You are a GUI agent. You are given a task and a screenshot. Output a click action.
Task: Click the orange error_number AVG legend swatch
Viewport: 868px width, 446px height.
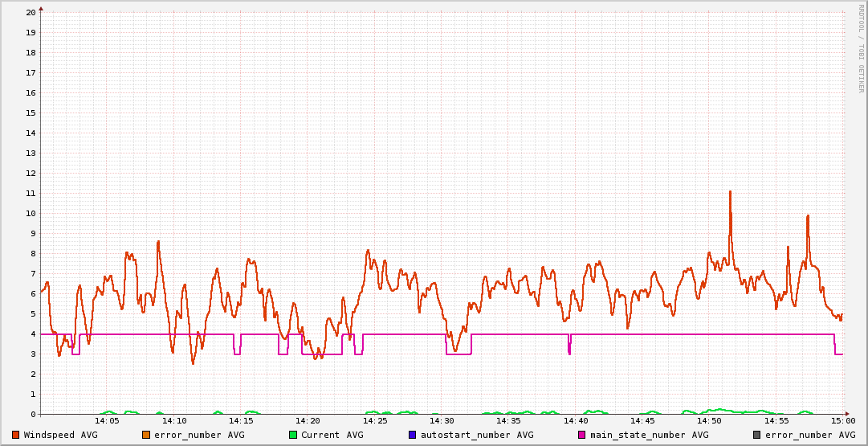146,435
